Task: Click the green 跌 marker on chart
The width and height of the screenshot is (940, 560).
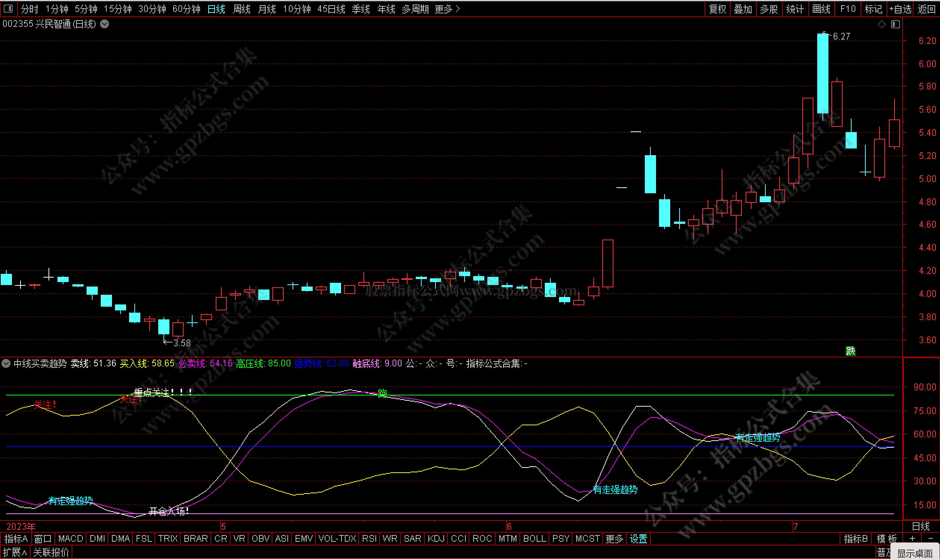Action: click(x=850, y=351)
